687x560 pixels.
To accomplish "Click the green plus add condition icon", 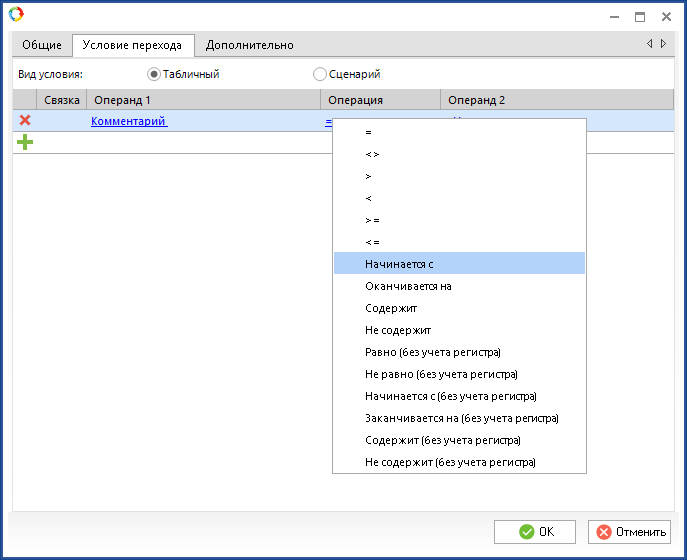I will (x=25, y=143).
